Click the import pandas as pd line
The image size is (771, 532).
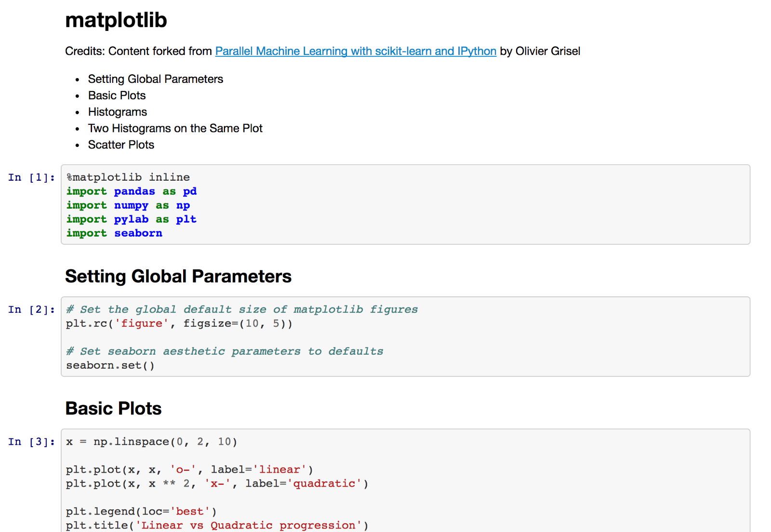tap(131, 191)
